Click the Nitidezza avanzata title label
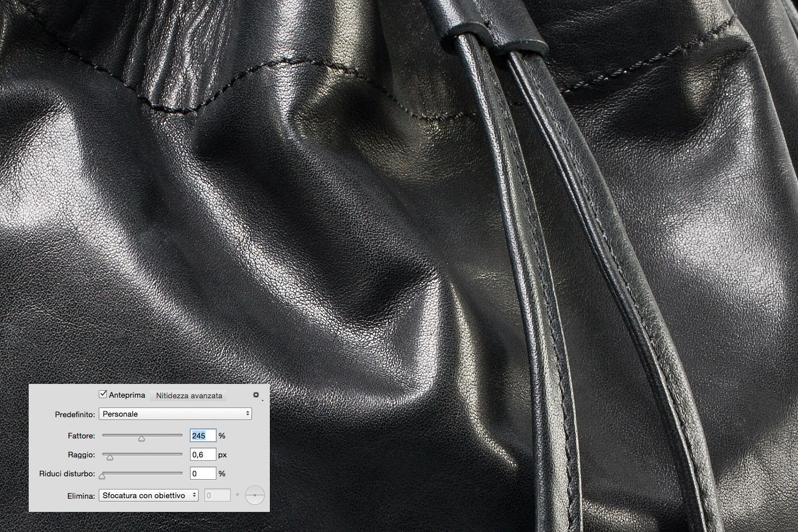The image size is (798, 532). pos(189,395)
